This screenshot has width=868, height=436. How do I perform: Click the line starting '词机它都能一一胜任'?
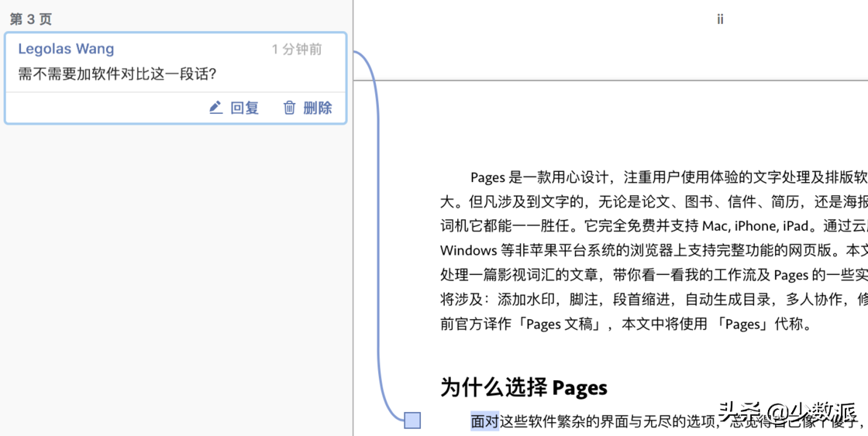(654, 226)
